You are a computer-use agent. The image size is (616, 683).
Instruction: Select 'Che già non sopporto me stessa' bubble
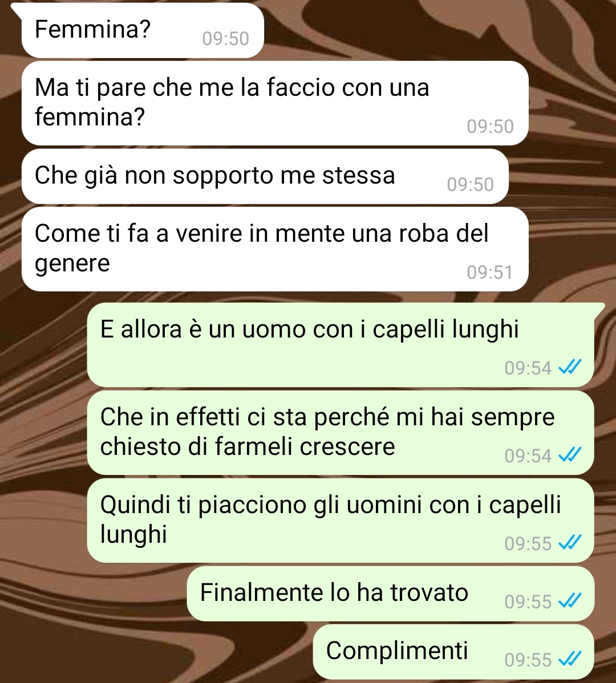click(x=265, y=176)
